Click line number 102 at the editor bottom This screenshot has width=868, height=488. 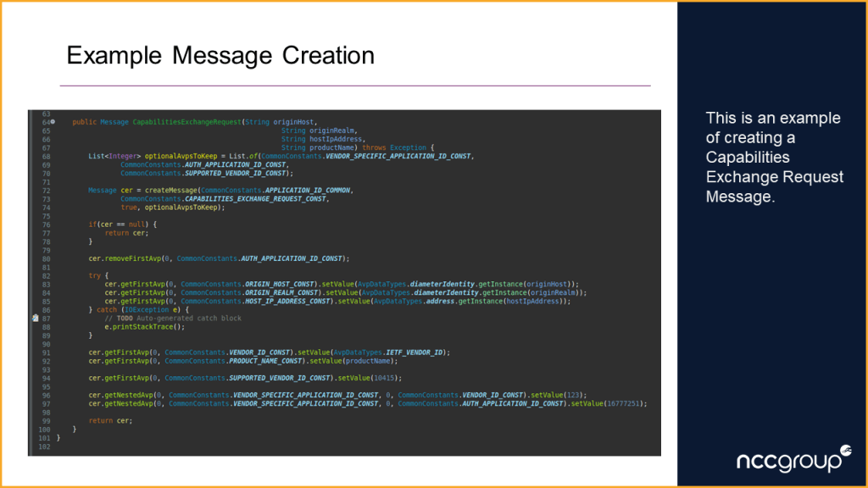pyautogui.click(x=44, y=446)
